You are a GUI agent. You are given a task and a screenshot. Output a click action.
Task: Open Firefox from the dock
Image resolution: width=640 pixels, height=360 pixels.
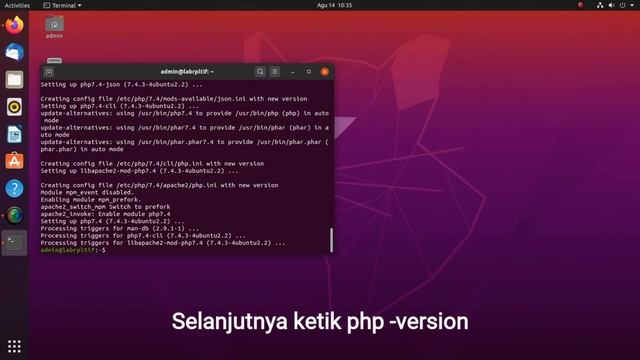point(14,25)
